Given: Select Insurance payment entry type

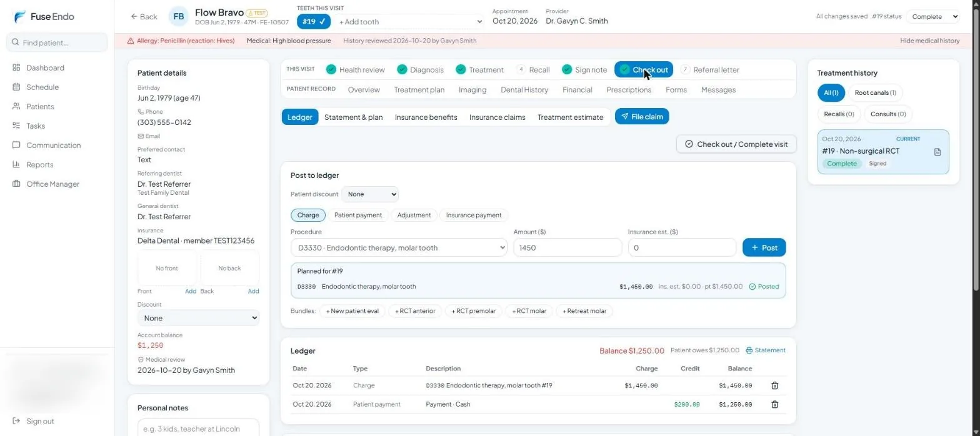Looking at the screenshot, I should tap(474, 215).
